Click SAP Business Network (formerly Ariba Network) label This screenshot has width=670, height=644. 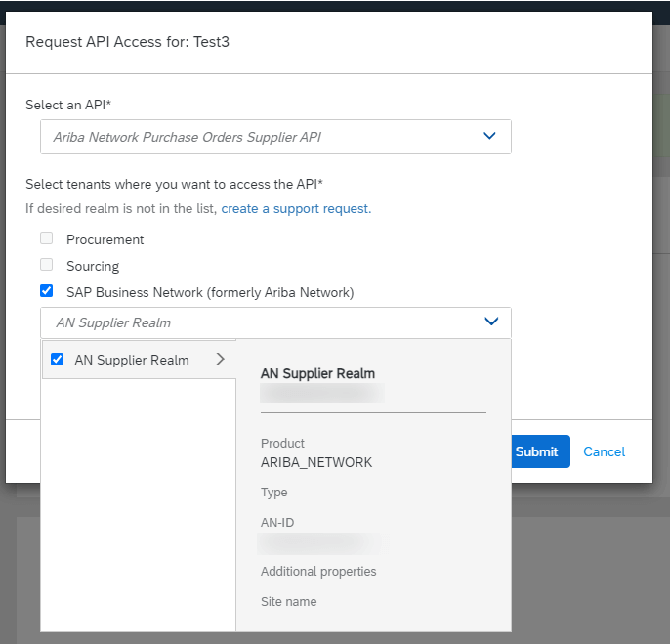click(x=210, y=292)
